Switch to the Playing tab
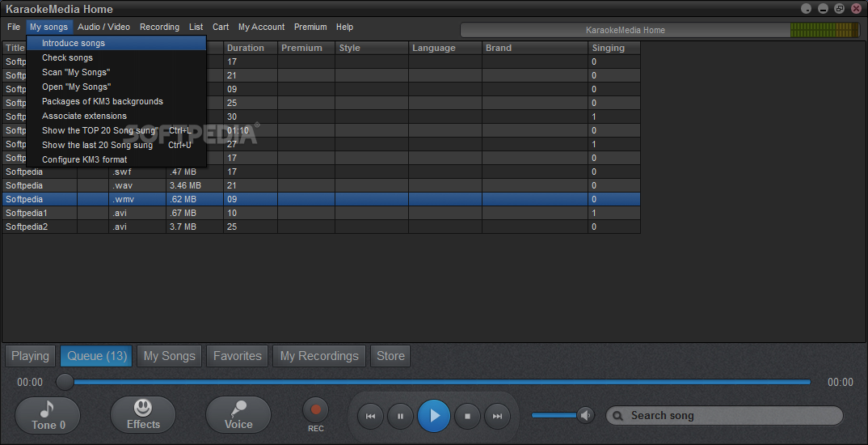868x445 pixels. pyautogui.click(x=31, y=356)
